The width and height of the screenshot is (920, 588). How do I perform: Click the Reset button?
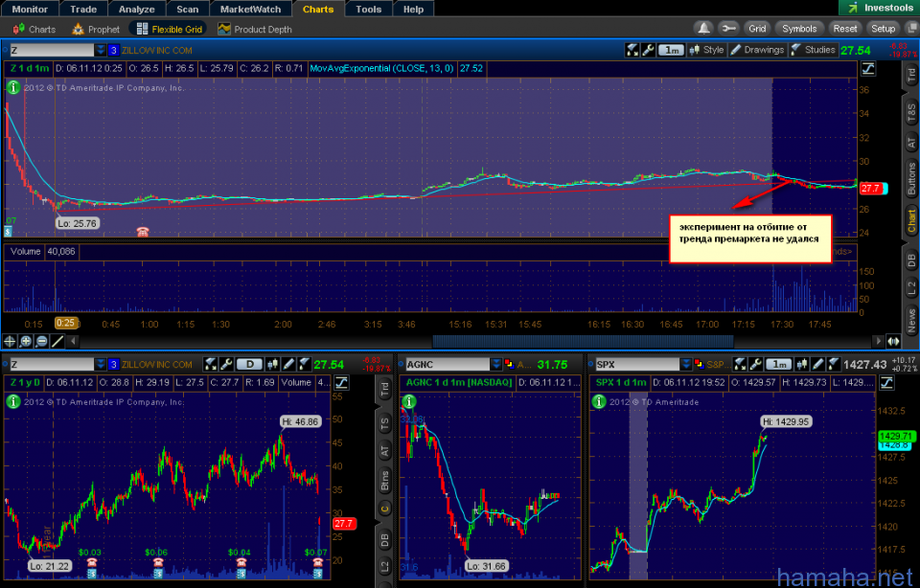845,28
